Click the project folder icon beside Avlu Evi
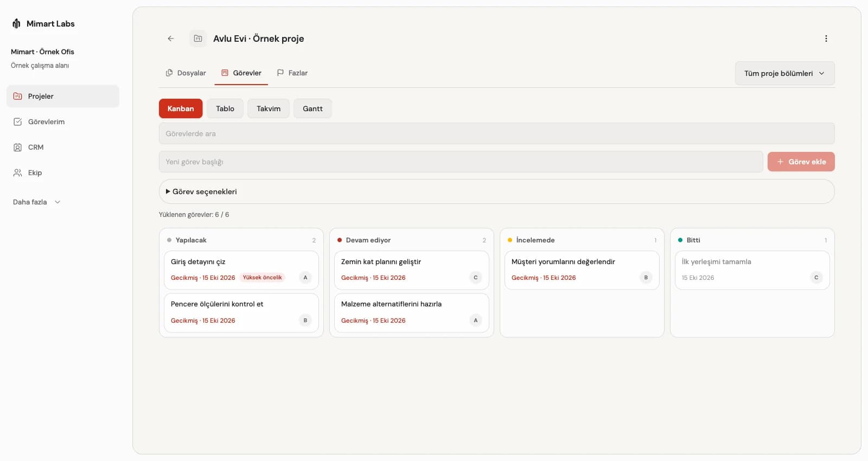868x461 pixels. click(x=198, y=39)
